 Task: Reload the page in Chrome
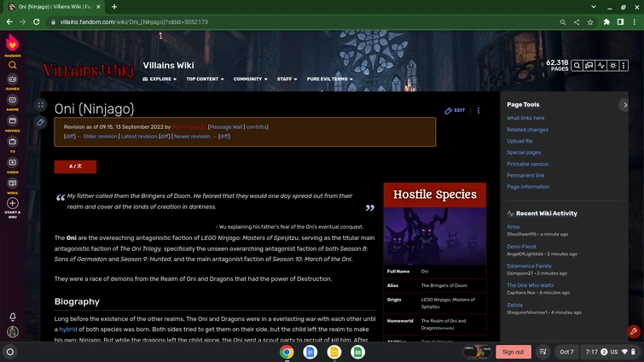(36, 22)
